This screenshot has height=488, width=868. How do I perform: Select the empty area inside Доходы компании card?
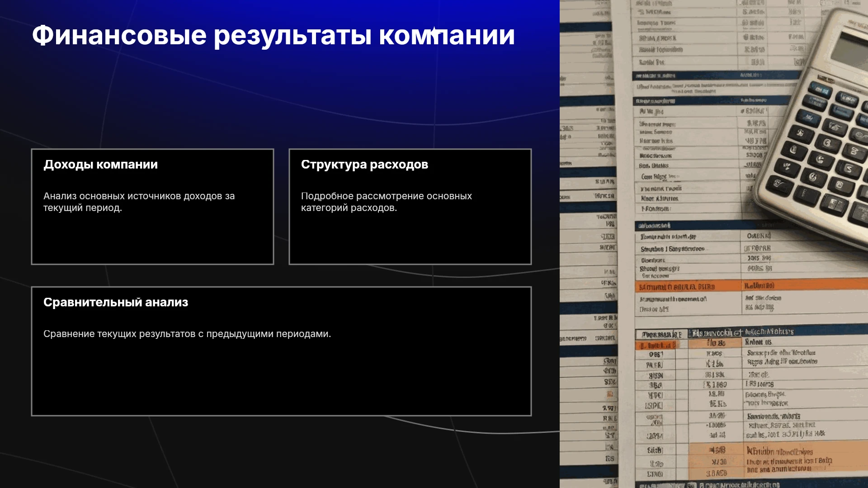pyautogui.click(x=152, y=237)
